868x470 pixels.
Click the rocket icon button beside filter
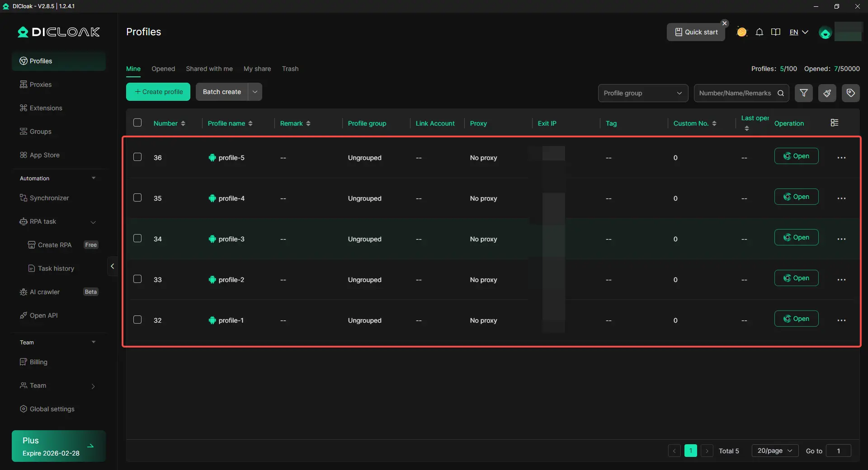827,93
